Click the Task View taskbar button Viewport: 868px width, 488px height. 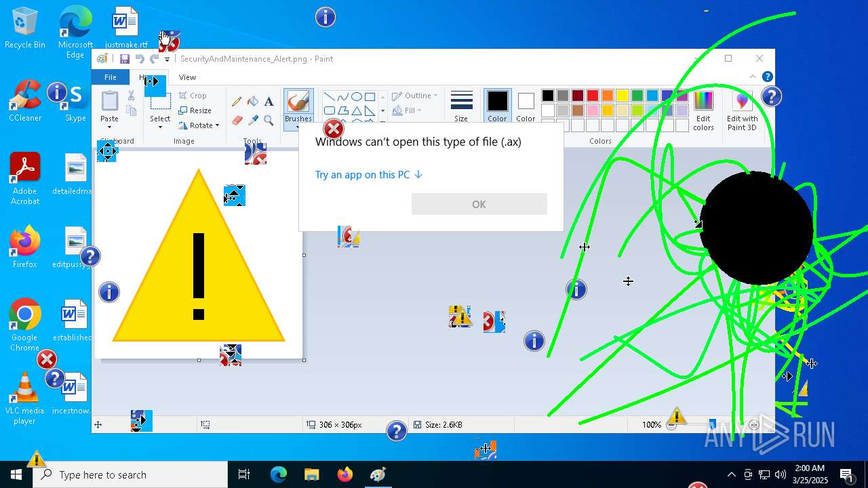(x=244, y=474)
